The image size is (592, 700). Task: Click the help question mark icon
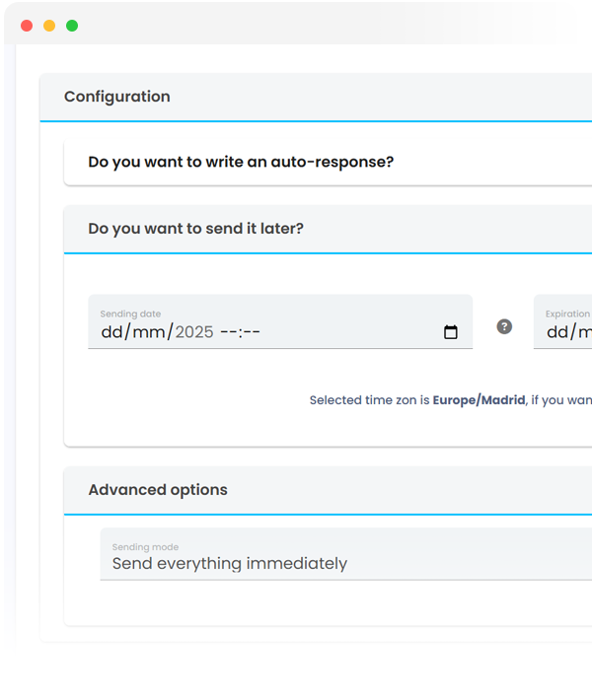[x=504, y=326]
